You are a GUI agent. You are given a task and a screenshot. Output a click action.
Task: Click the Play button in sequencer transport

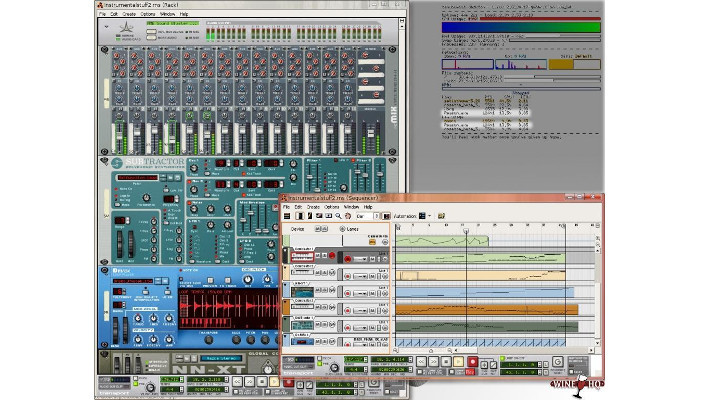tap(459, 362)
